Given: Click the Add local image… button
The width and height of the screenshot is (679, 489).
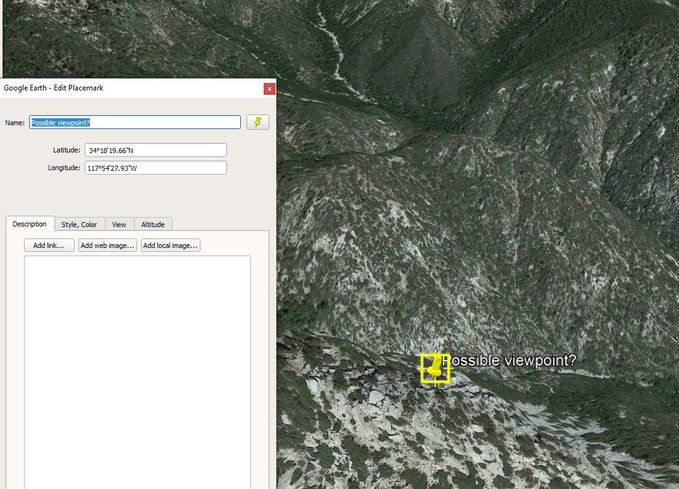Looking at the screenshot, I should (x=171, y=245).
